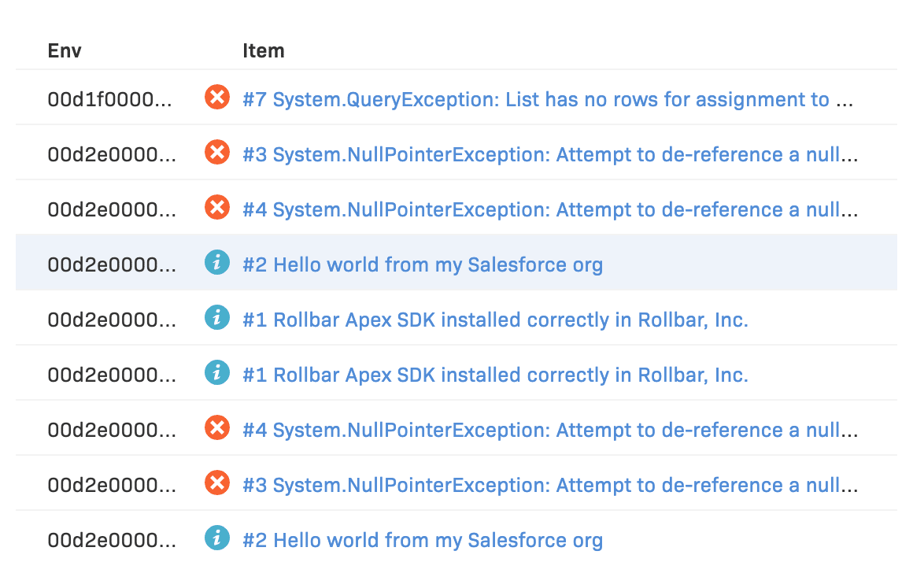
Task: Open first #1 Rollbar Apex SDK installed link
Action: coord(495,320)
